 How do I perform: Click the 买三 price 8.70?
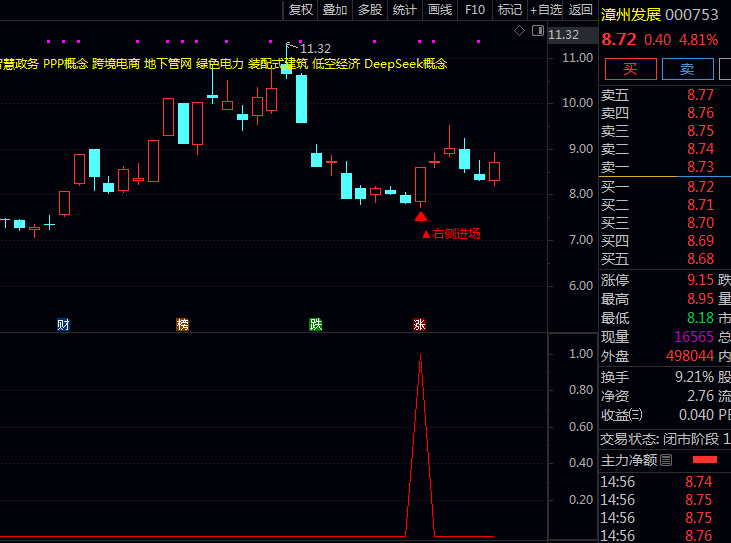[700, 223]
